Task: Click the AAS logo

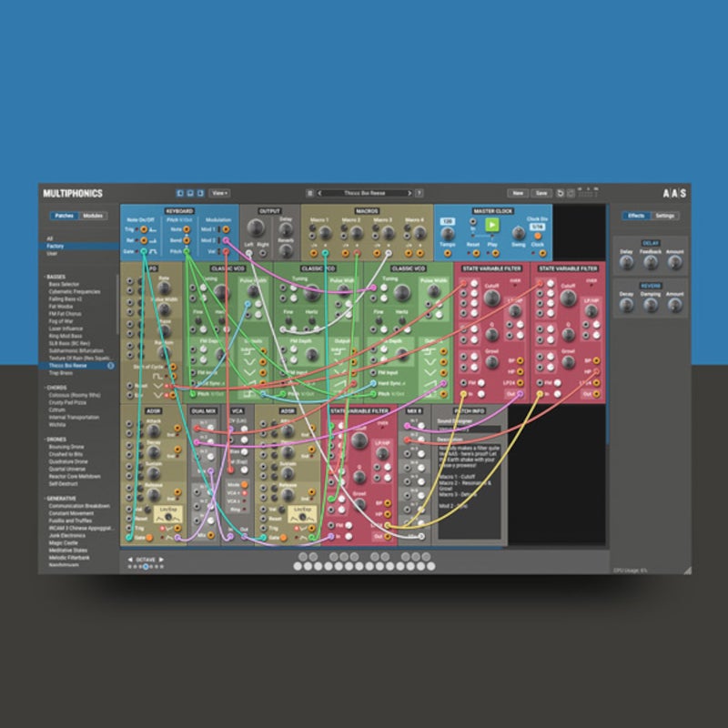Action: tap(674, 193)
